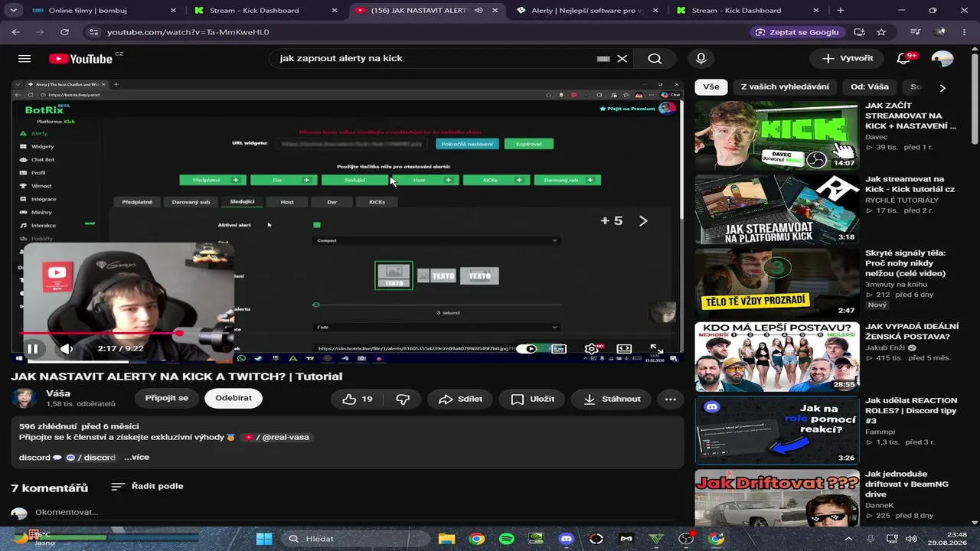The width and height of the screenshot is (980, 551).
Task: Switch player to theater mode
Action: (x=624, y=349)
